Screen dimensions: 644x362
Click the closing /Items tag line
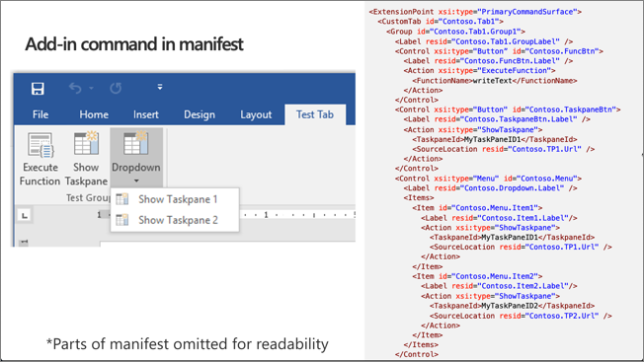(421, 345)
